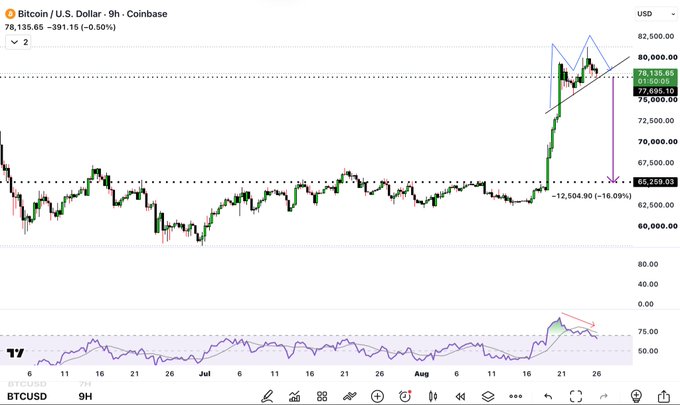Click the Jul label on time axis
The image size is (680, 405).
tap(204, 373)
